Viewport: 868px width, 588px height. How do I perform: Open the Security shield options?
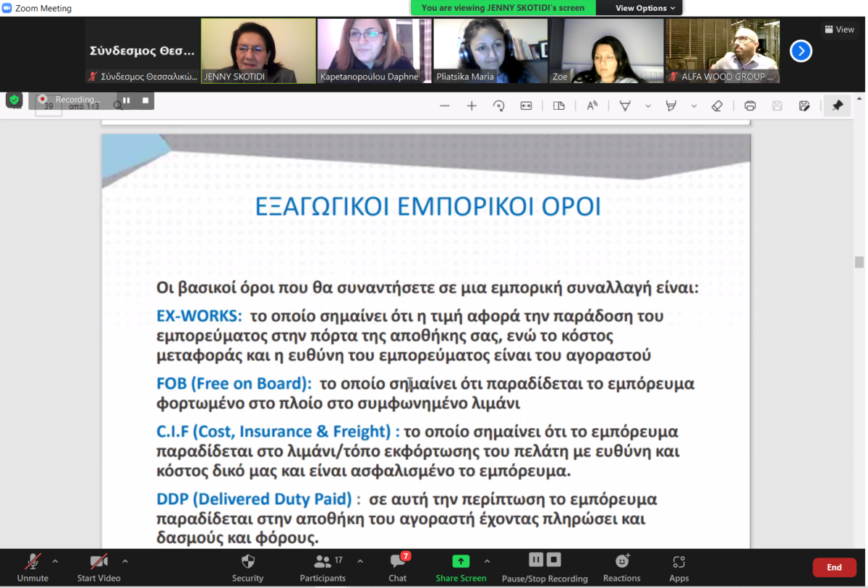point(247,568)
